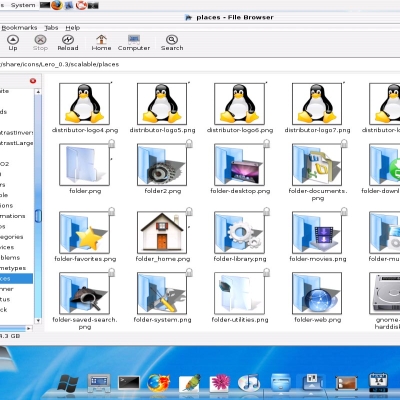The image size is (400, 400).
Task: Select the folder-movies.png film icon
Action: pos(317,232)
